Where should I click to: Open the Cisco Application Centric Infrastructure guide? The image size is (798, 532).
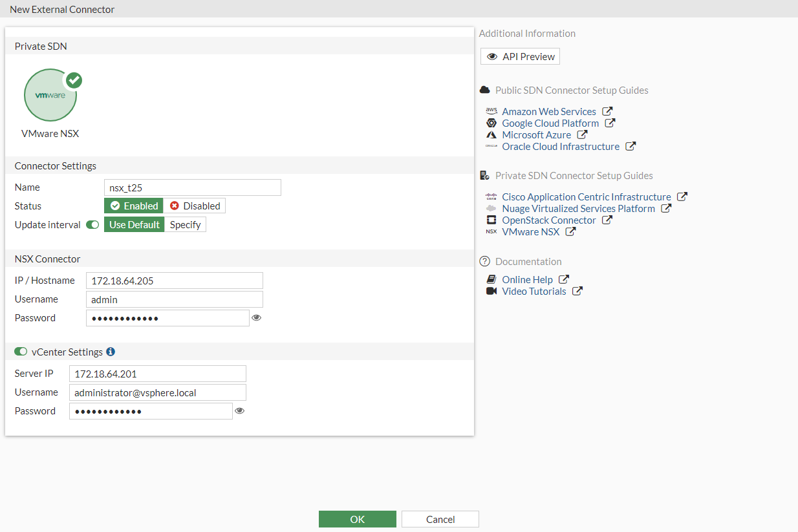[586, 197]
